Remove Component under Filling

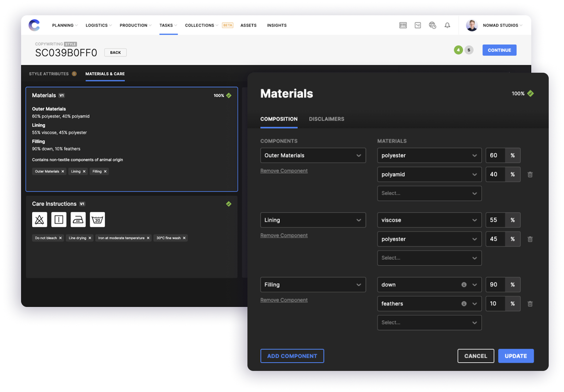pos(284,300)
